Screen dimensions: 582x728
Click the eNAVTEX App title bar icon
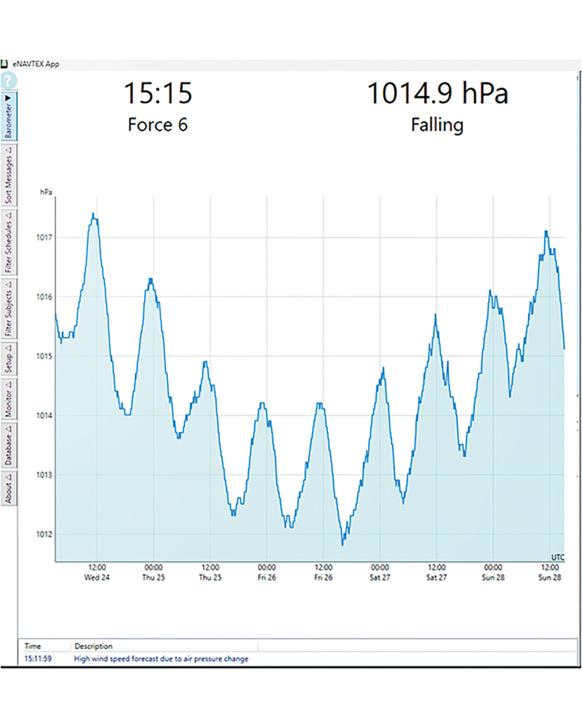click(4, 64)
